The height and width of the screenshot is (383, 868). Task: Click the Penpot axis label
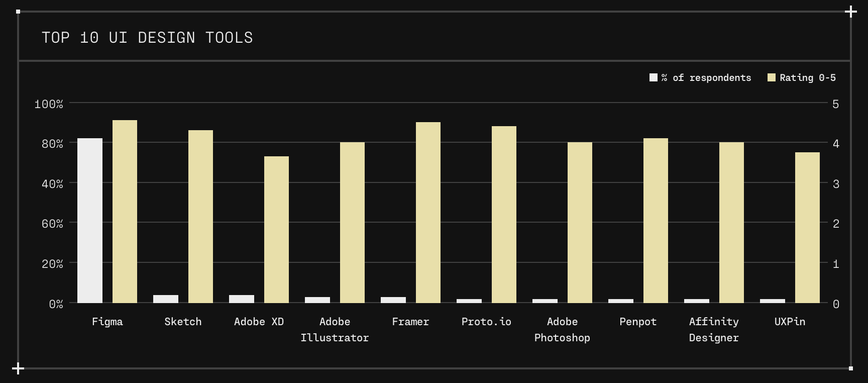point(638,322)
